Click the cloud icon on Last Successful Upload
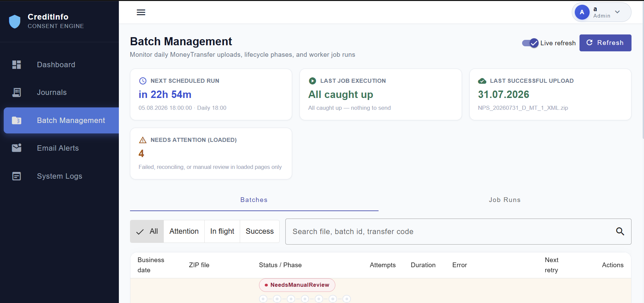This screenshot has width=644, height=303. tap(482, 81)
